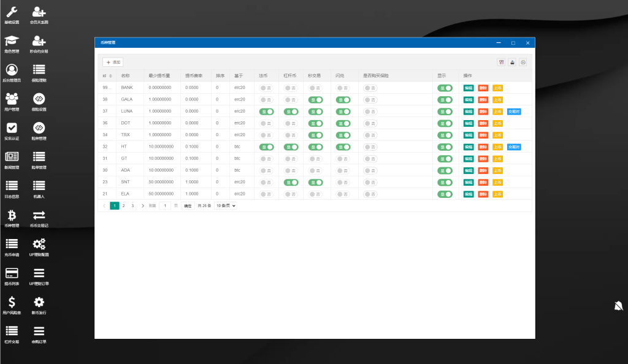This screenshot has height=364, width=628.
Task: Toggle 显示 switch for ELA row
Action: click(445, 194)
